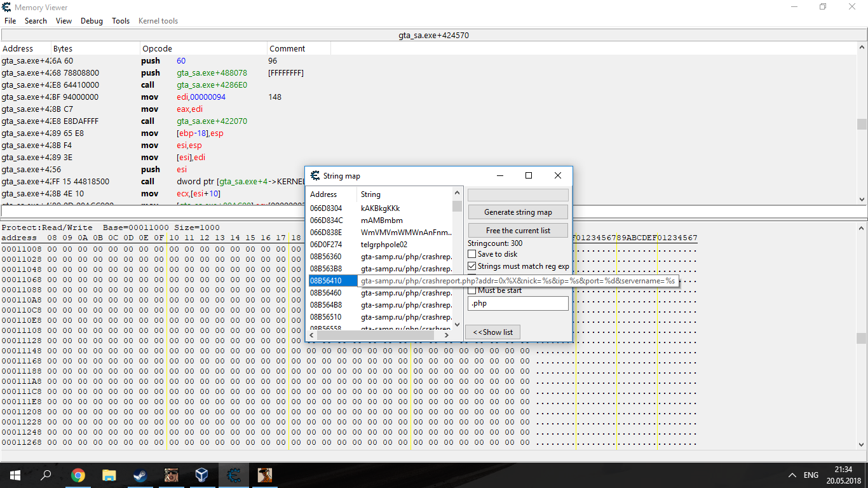Viewport: 868px width, 488px height.
Task: Uncheck Strings must match reg exp
Action: 472,266
